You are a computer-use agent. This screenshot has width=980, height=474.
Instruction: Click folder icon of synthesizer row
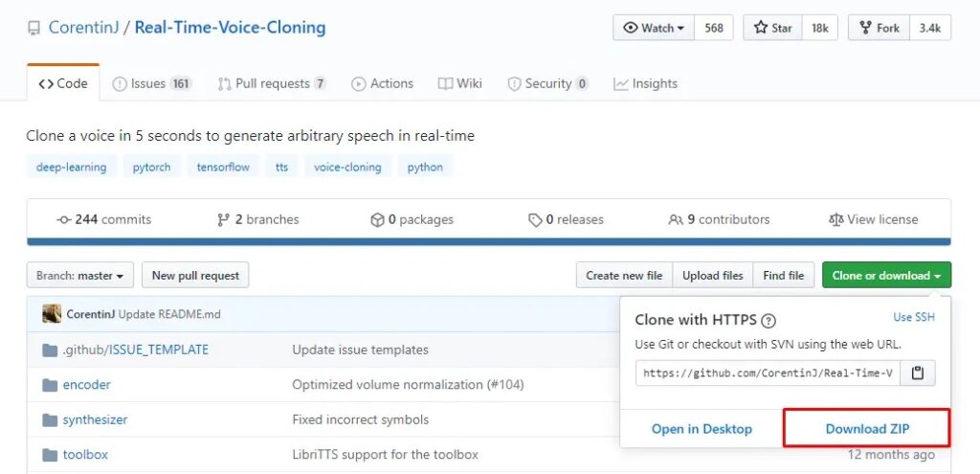coord(50,420)
